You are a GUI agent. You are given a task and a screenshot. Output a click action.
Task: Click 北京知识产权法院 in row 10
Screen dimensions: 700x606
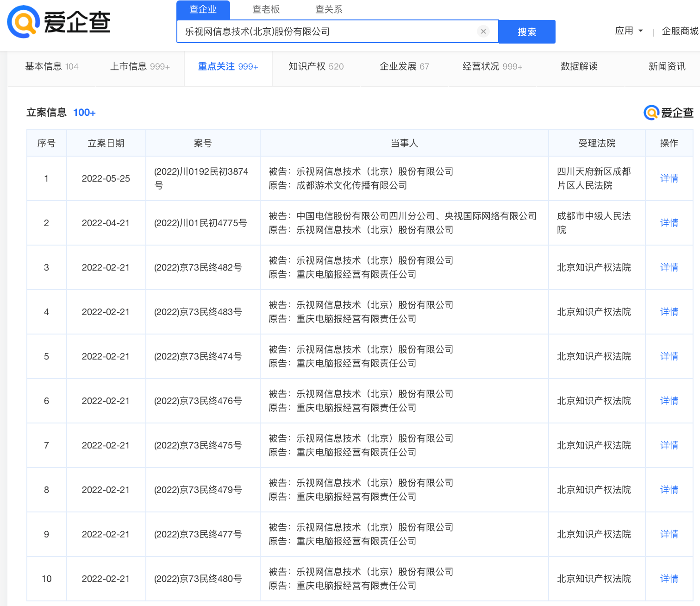point(594,579)
